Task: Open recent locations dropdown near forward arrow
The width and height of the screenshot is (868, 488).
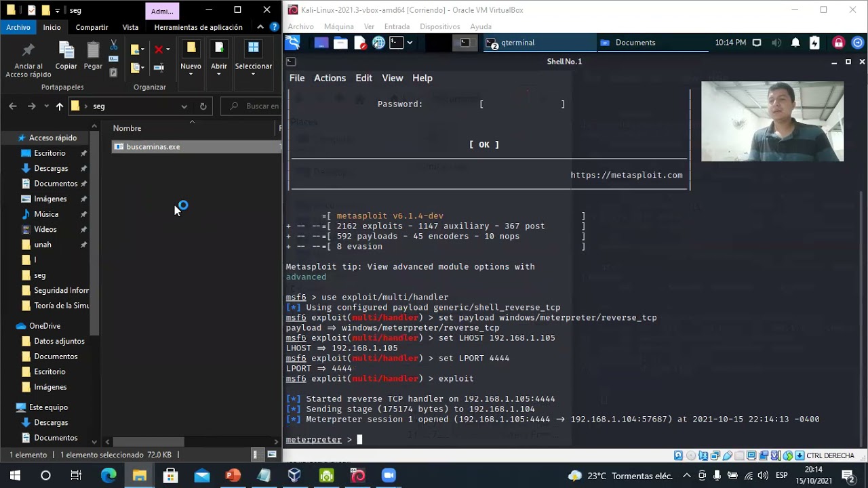Action: click(46, 106)
